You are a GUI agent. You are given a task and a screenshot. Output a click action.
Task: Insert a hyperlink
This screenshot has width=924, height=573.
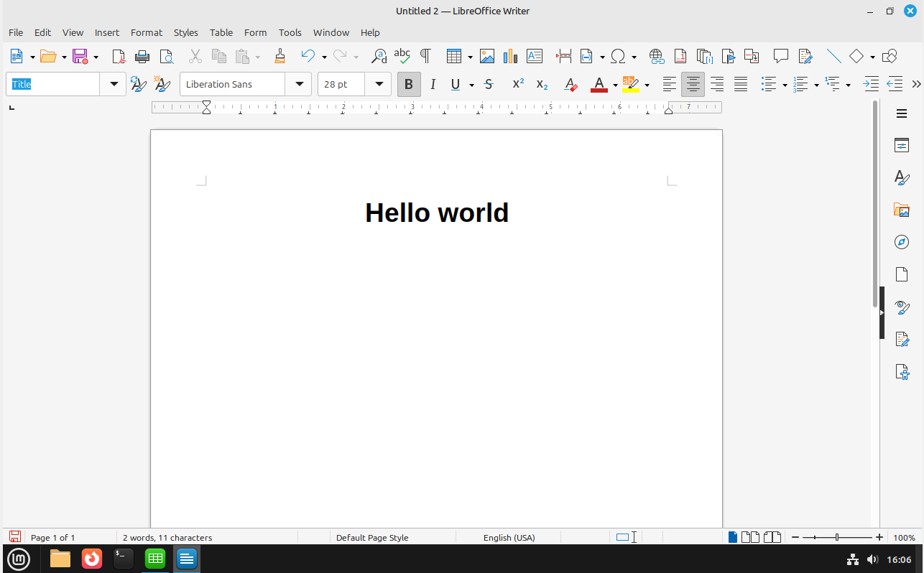pos(656,56)
